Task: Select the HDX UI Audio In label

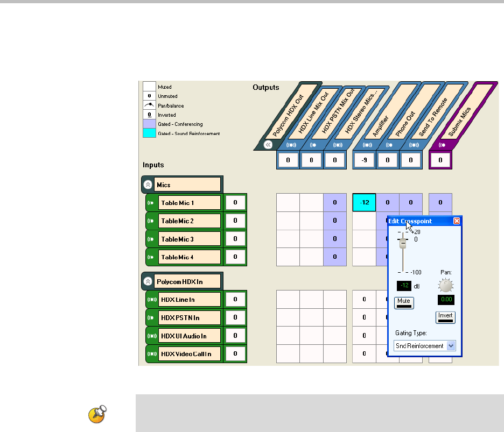Action: pyautogui.click(x=190, y=336)
